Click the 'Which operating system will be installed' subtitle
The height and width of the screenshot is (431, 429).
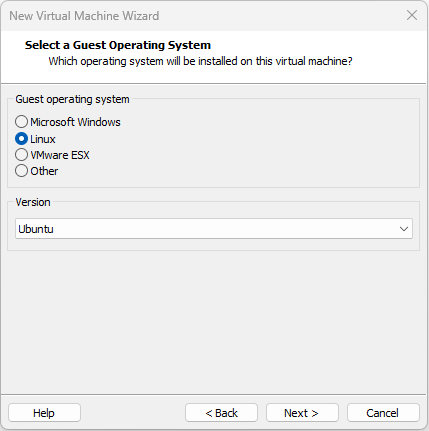point(200,61)
